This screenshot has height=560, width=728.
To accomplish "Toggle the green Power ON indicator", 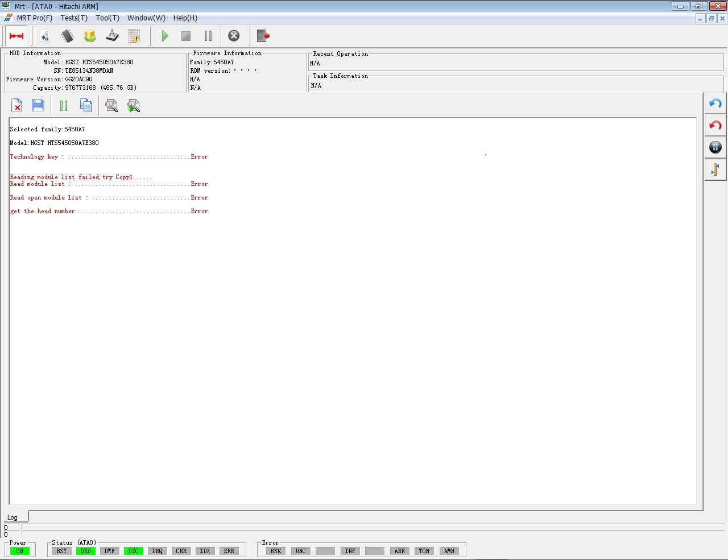I will (x=20, y=551).
